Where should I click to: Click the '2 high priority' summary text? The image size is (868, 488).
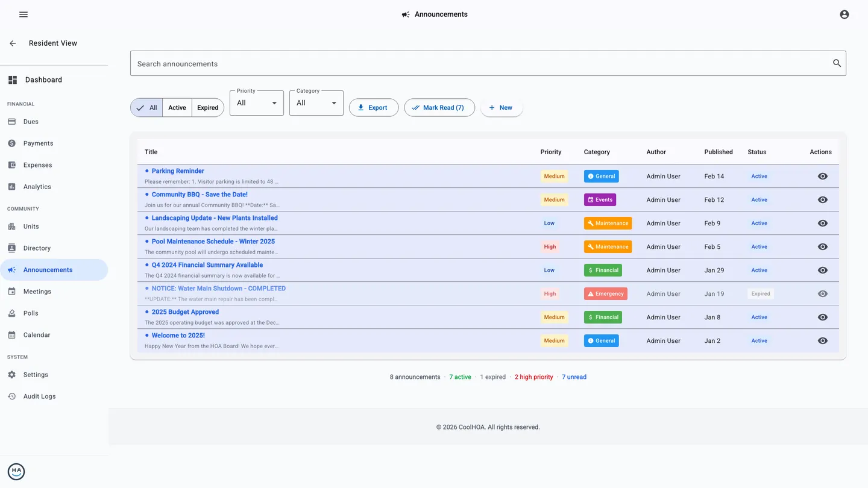[533, 377]
